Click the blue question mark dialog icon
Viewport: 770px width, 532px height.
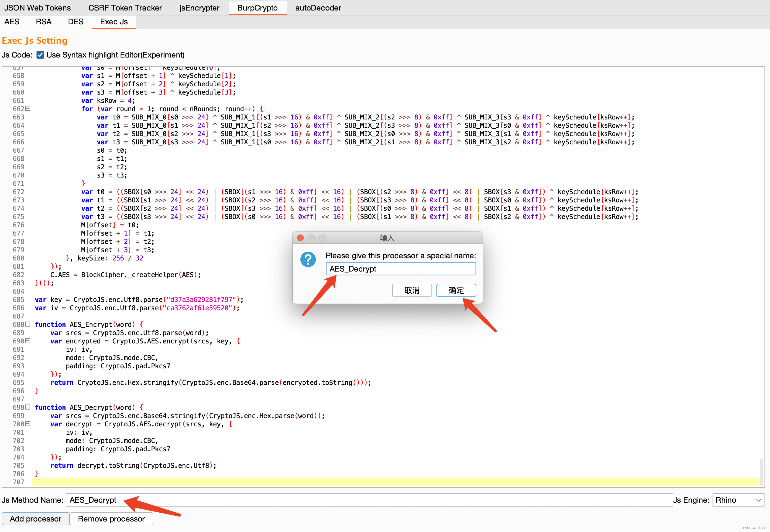308,259
